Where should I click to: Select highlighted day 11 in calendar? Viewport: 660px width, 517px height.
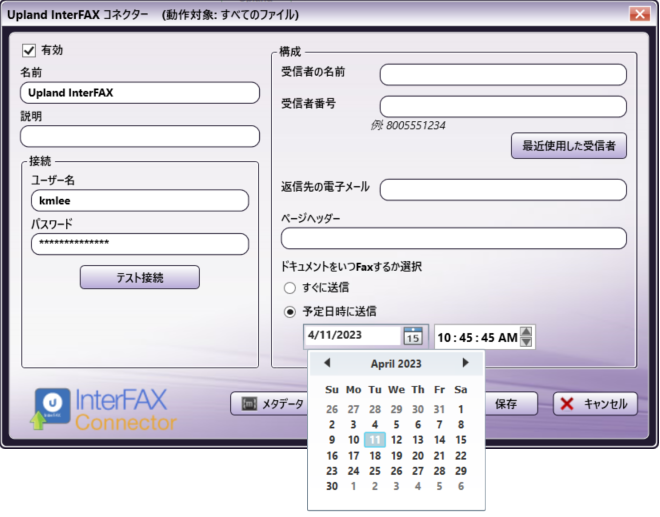pos(375,440)
